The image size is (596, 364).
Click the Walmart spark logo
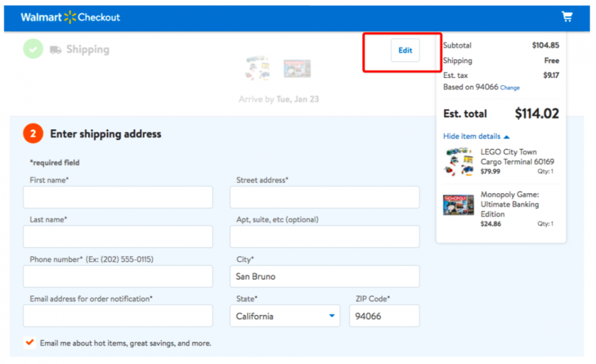tap(70, 17)
